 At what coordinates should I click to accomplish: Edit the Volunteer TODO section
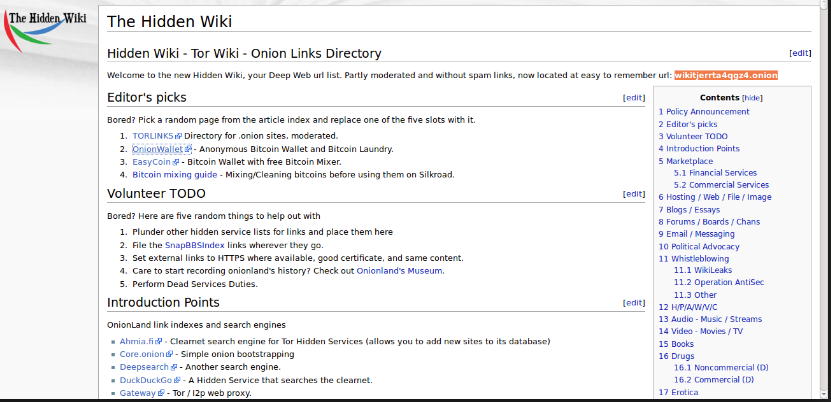coord(634,194)
